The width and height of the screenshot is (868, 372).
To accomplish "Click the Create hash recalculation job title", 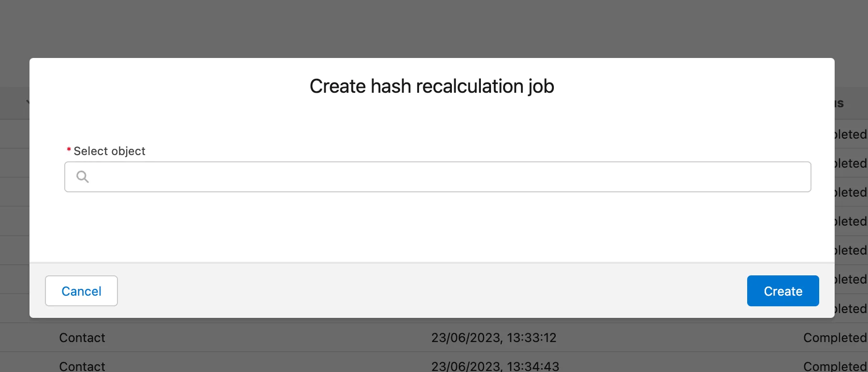I will click(432, 86).
